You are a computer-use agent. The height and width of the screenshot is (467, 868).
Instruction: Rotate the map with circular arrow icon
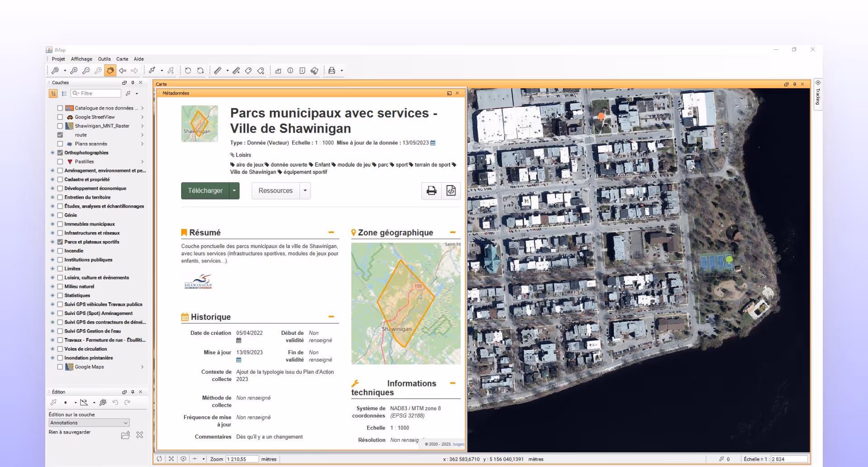click(188, 71)
